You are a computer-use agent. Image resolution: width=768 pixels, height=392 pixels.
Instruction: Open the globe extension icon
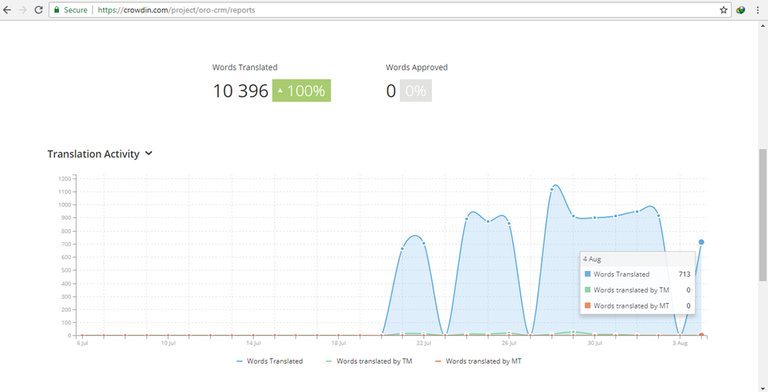(741, 10)
